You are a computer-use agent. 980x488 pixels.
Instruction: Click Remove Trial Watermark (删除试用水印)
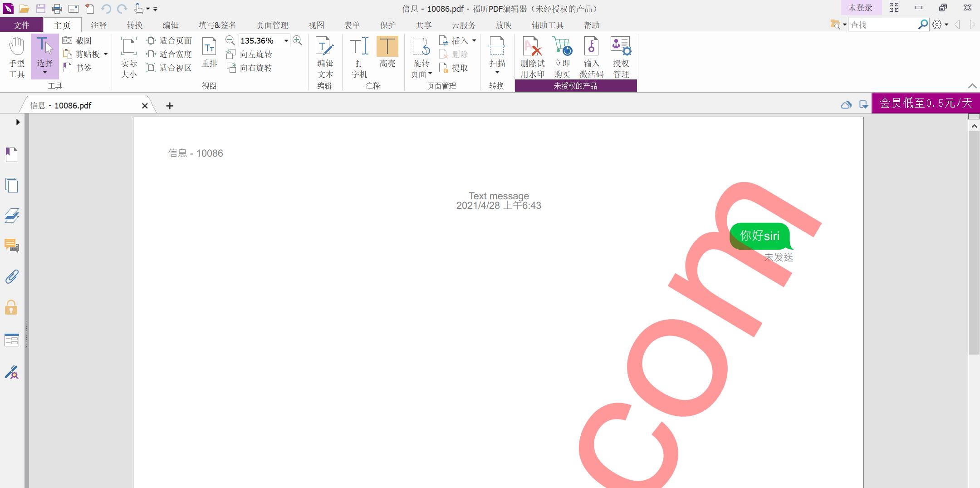[533, 58]
